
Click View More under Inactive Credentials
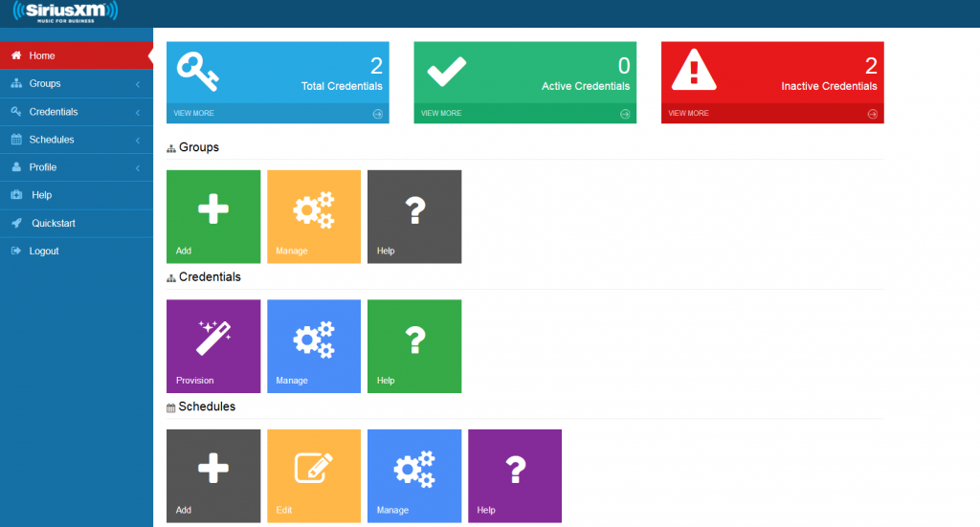tap(689, 113)
